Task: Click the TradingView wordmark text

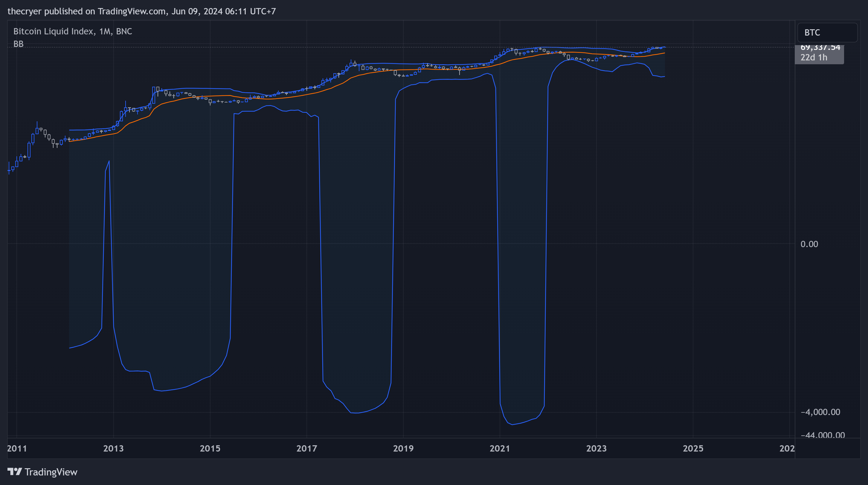Action: pos(51,472)
